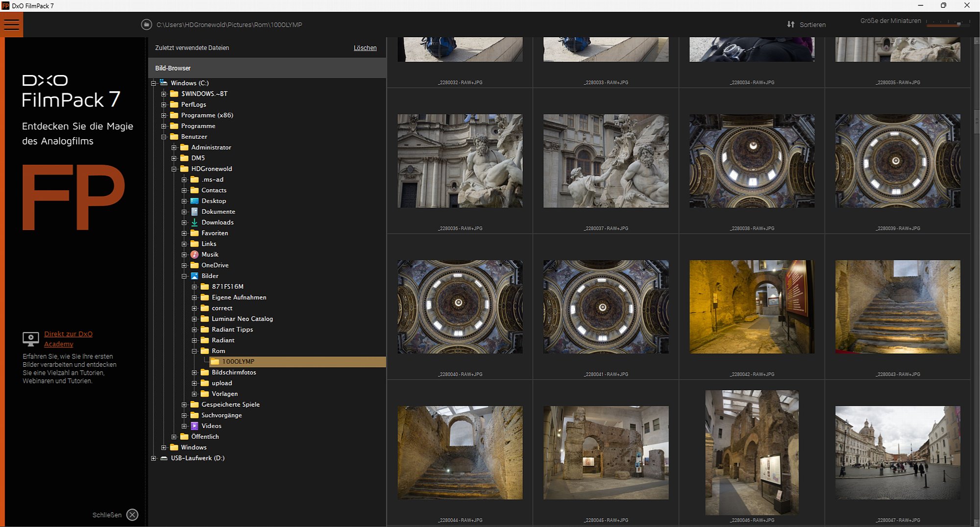Viewport: 980px width, 527px height.
Task: Select thumbnail _2280047 piazza photo
Action: coord(897,452)
